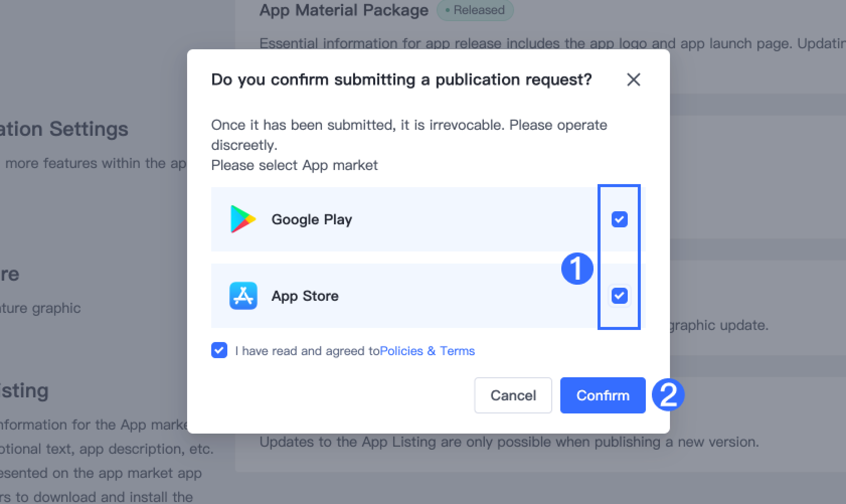Click the green Released status badge
Viewport: 846px width, 504px height.
(x=475, y=10)
